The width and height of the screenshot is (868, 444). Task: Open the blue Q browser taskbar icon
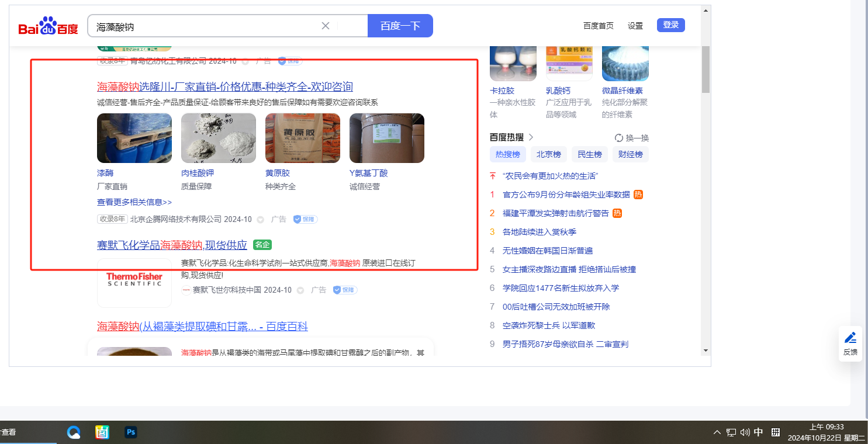pyautogui.click(x=74, y=432)
